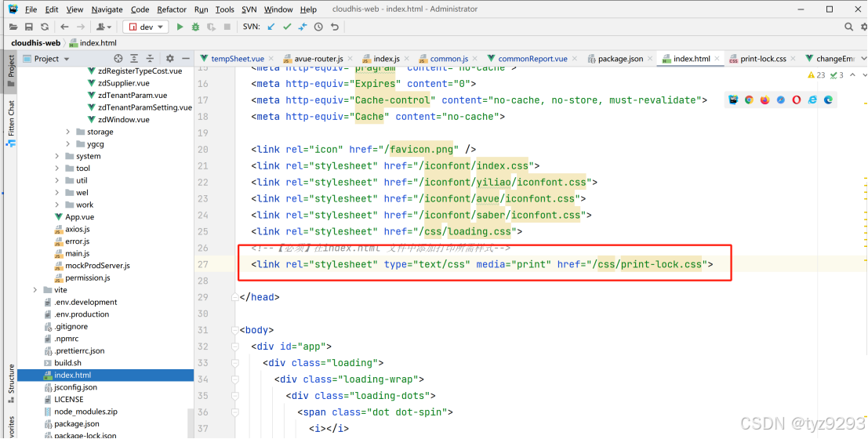
Task: Expand the ygcg folder
Action: tap(68, 144)
